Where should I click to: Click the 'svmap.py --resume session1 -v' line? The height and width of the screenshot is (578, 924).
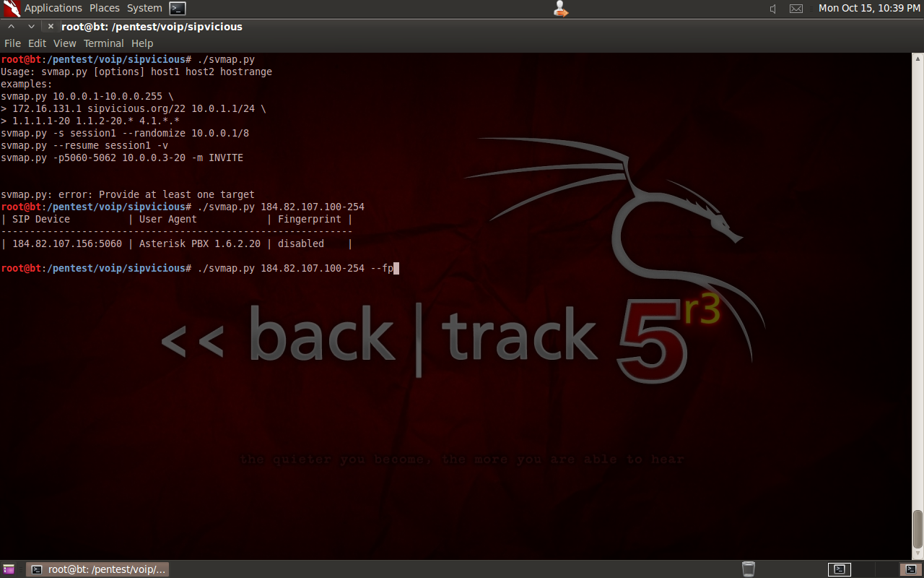pos(84,145)
